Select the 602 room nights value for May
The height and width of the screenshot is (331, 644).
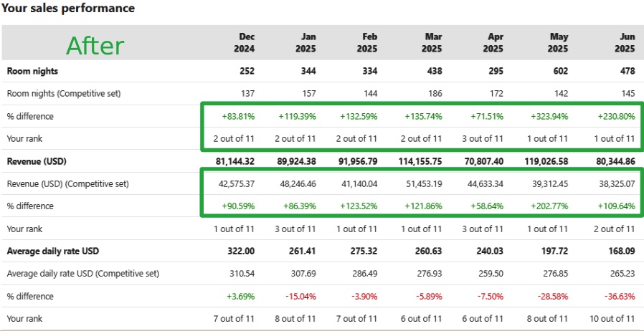tap(557, 72)
